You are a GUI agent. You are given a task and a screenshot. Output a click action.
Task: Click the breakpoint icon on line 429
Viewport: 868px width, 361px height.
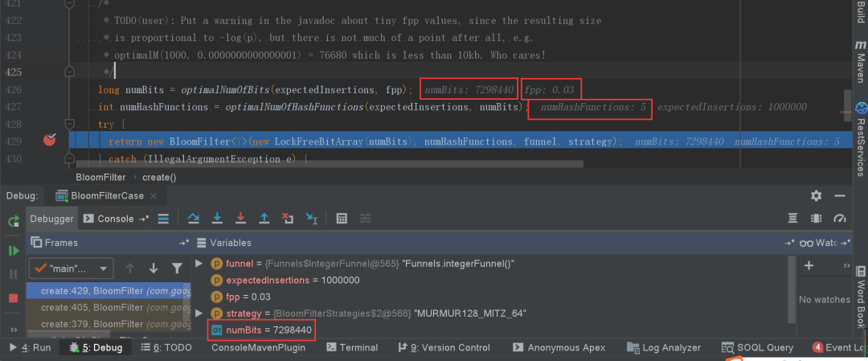(51, 141)
